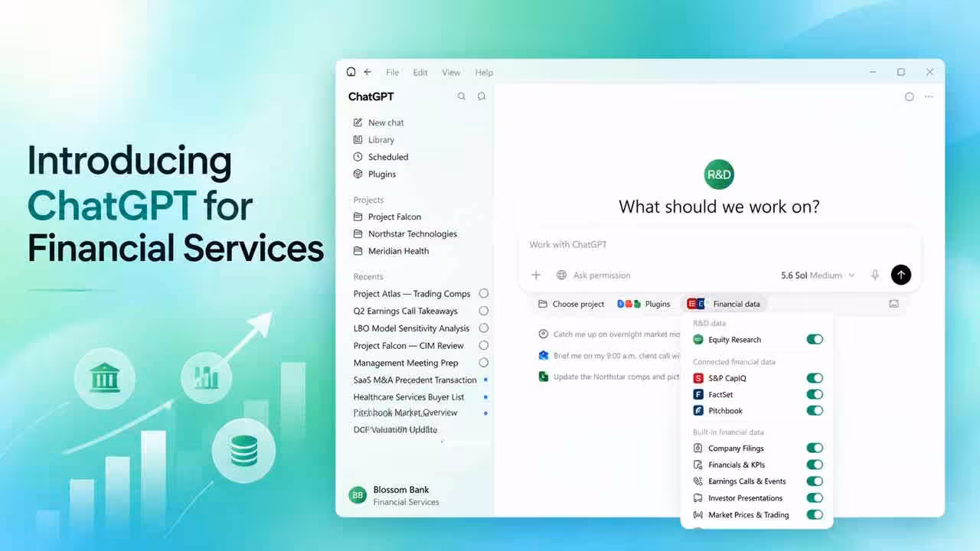The image size is (980, 551).
Task: Open the 5.6 Sol Medium model dropdown
Action: coord(818,275)
